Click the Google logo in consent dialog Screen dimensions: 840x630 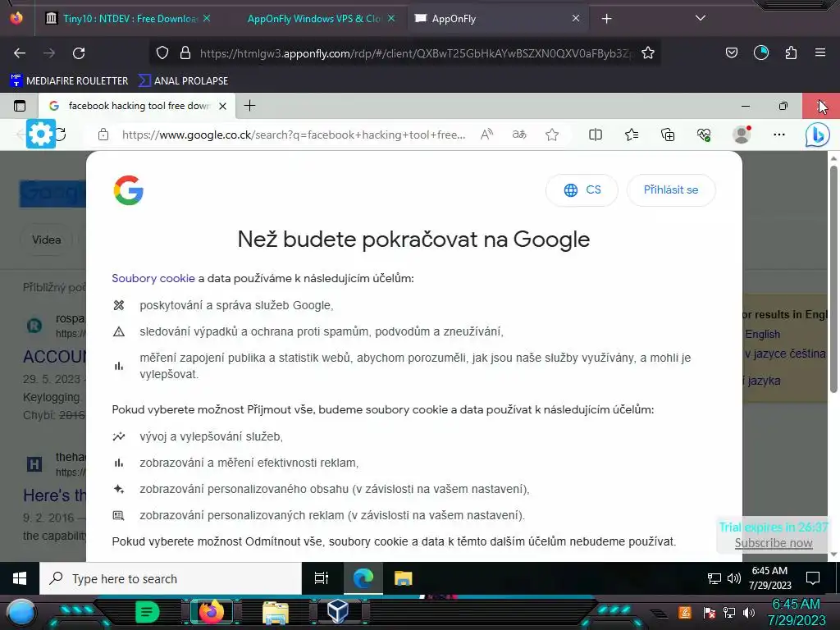point(129,190)
